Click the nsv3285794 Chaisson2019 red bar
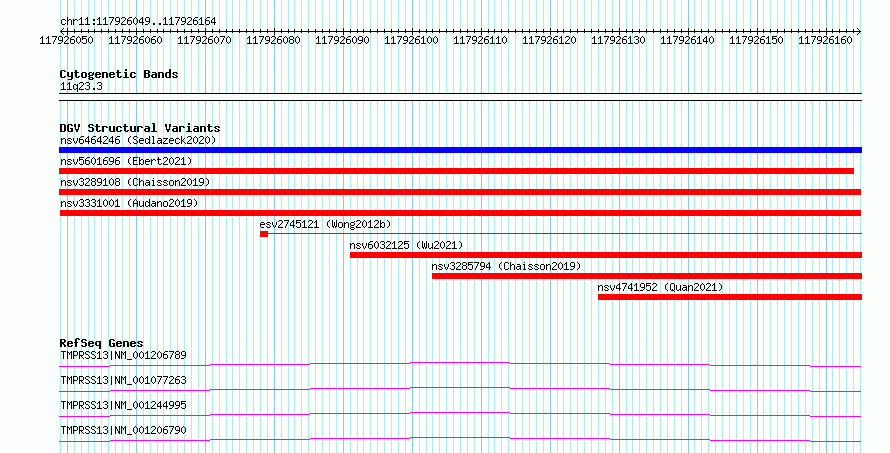Screen dimensions: 890x453 pyautogui.click(x=647, y=276)
